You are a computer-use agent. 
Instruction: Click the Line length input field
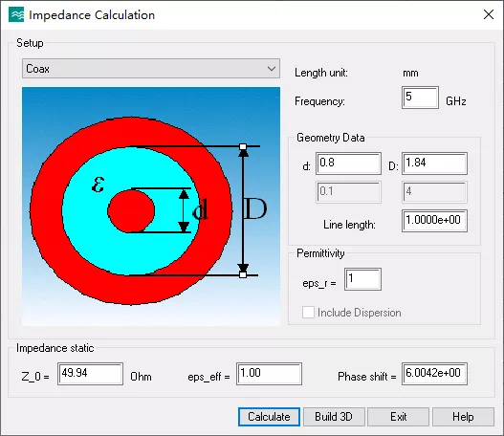[434, 221]
